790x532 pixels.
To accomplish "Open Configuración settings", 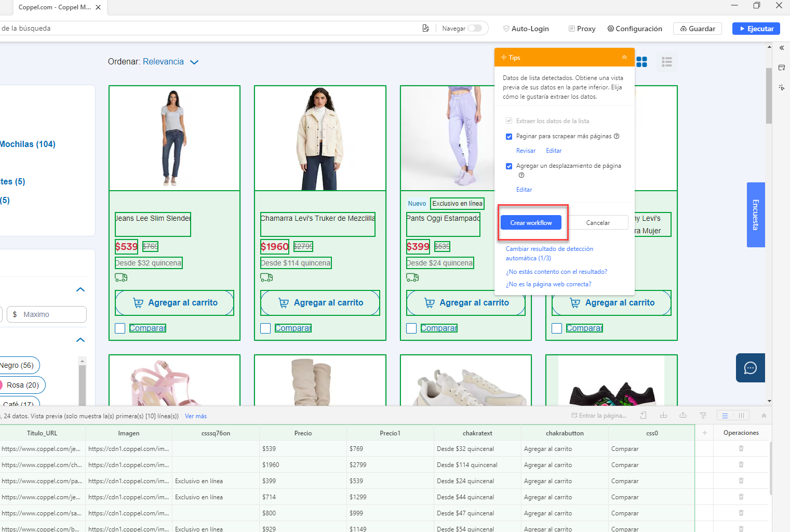I will (x=635, y=29).
